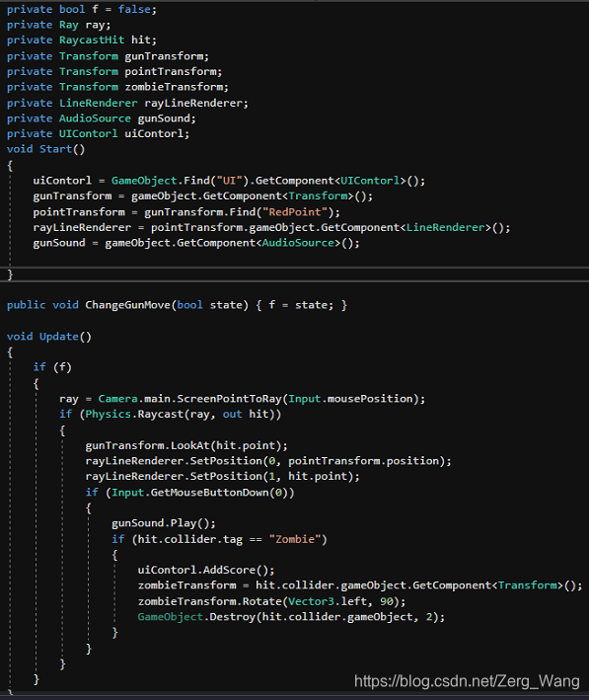Click the 'if (Input.GetMouseButtonDown(0))' line

click(x=189, y=493)
